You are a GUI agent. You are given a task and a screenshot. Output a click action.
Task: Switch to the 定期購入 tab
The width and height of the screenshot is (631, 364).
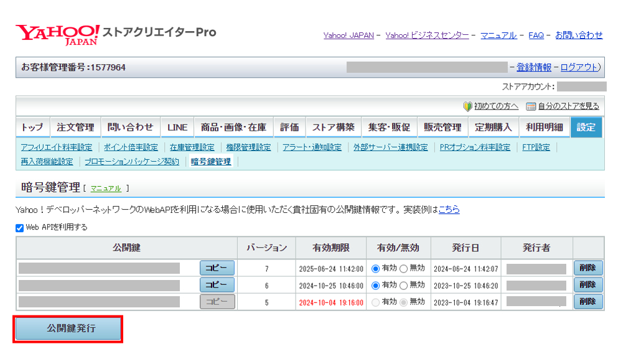click(493, 128)
